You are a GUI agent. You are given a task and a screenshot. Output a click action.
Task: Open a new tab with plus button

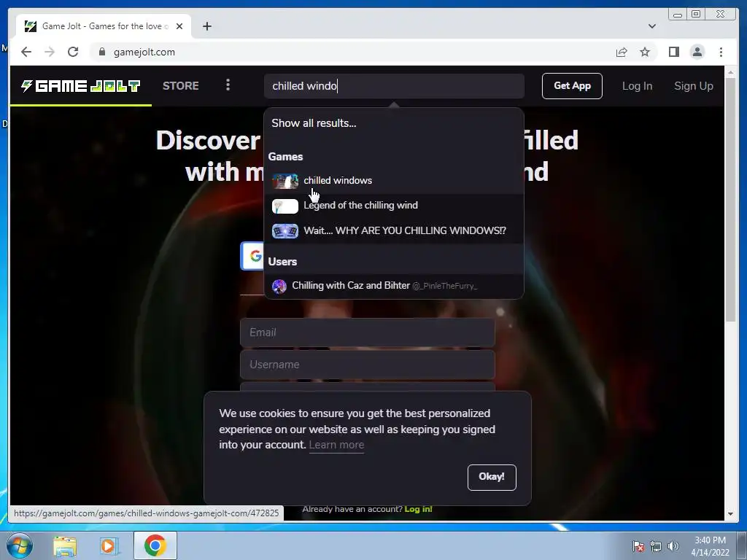point(206,26)
